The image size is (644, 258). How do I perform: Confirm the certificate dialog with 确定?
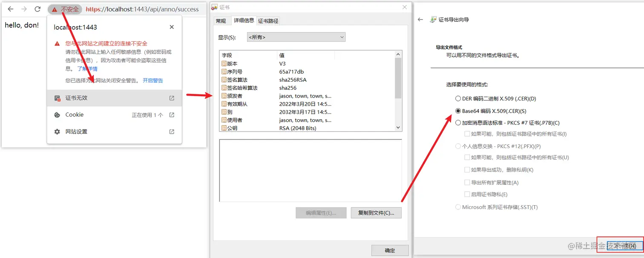(x=390, y=250)
